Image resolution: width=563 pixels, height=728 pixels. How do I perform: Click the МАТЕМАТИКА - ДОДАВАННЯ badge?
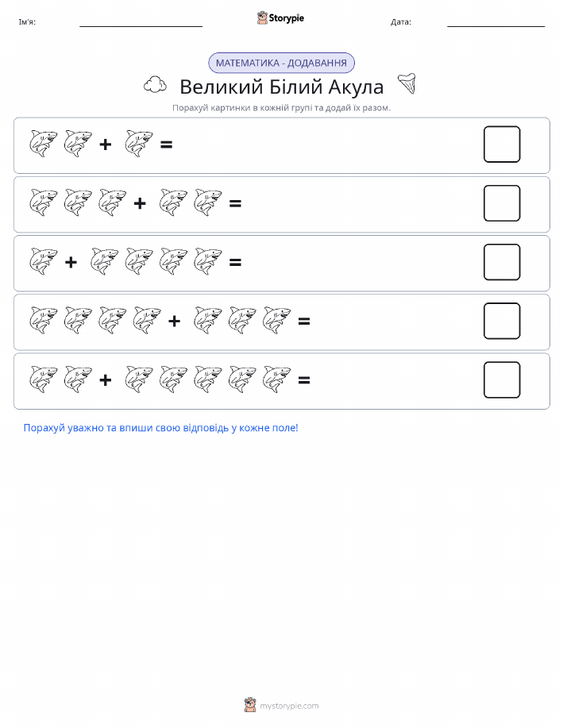click(x=281, y=64)
